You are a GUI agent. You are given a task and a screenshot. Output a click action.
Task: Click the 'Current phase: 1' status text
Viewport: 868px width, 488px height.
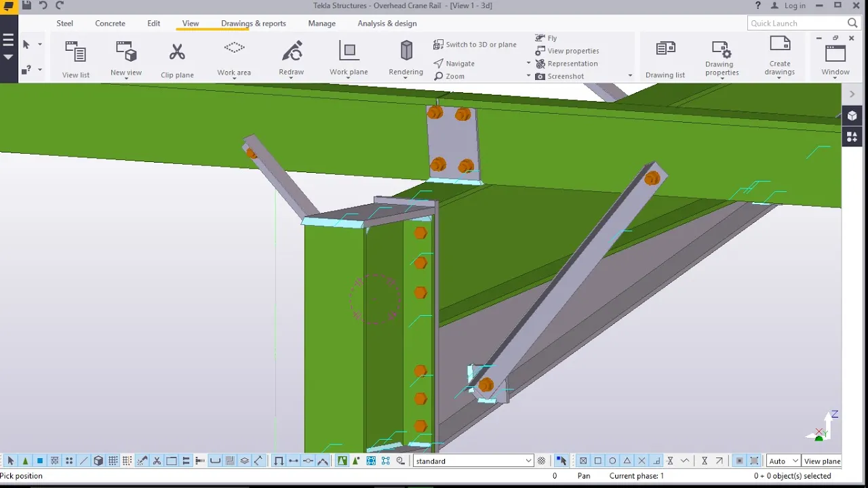[637, 476]
